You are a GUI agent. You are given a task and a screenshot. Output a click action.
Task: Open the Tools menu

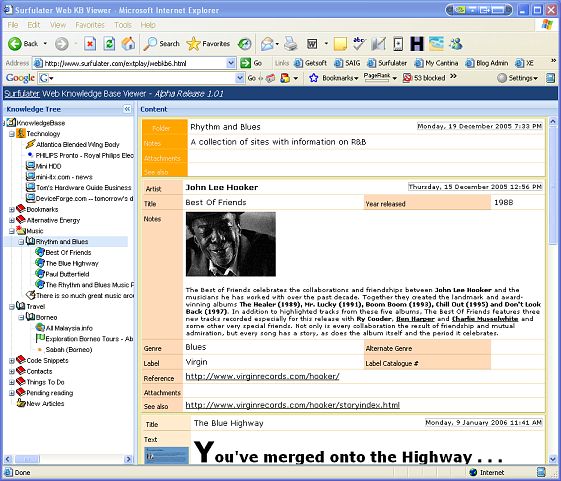pyautogui.click(x=123, y=25)
